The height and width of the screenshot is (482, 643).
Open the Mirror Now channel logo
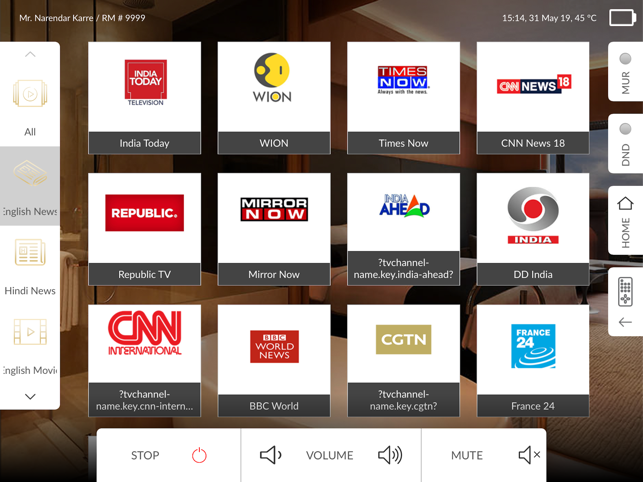[274, 209]
